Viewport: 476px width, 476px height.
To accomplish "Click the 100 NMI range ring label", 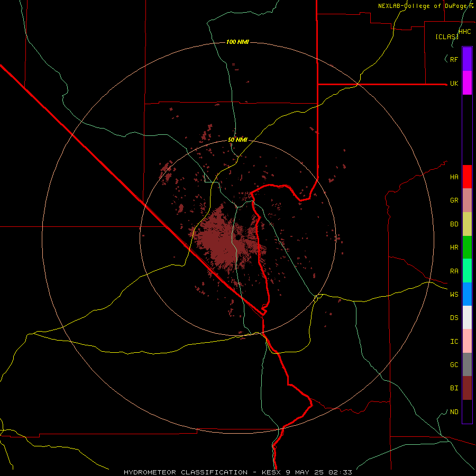I will point(237,42).
